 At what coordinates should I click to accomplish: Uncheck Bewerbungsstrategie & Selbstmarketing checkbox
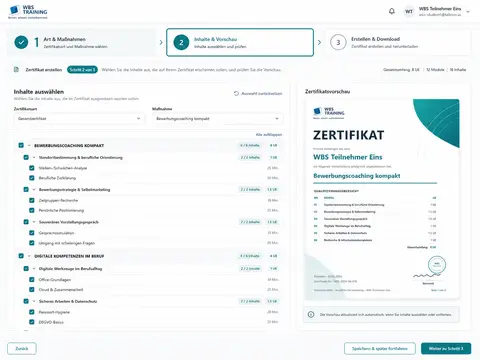click(26, 189)
